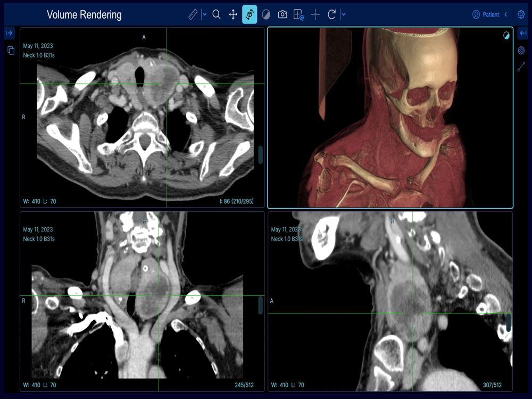532x399 pixels.
Task: Select the zoom magnifier tool
Action: point(217,14)
